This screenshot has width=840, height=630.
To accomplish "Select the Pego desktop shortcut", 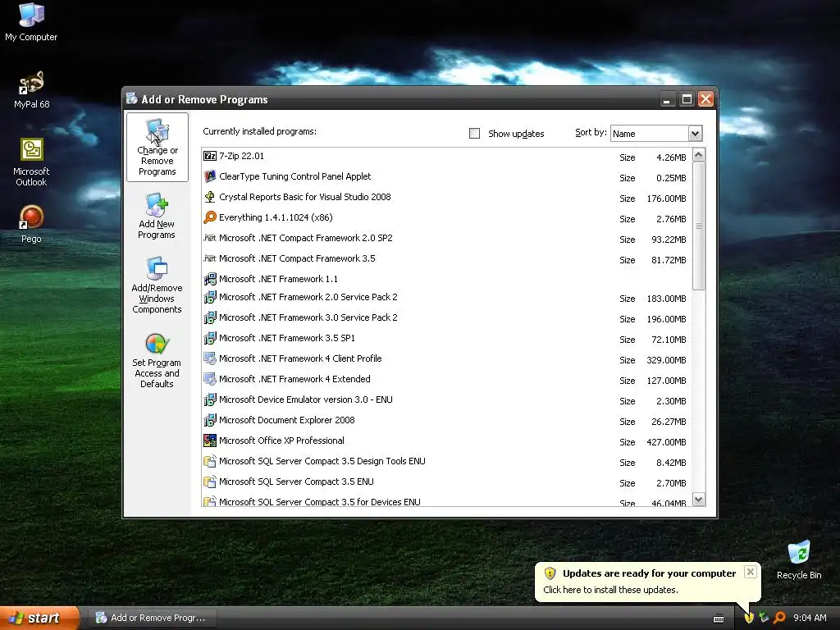I will [31, 224].
